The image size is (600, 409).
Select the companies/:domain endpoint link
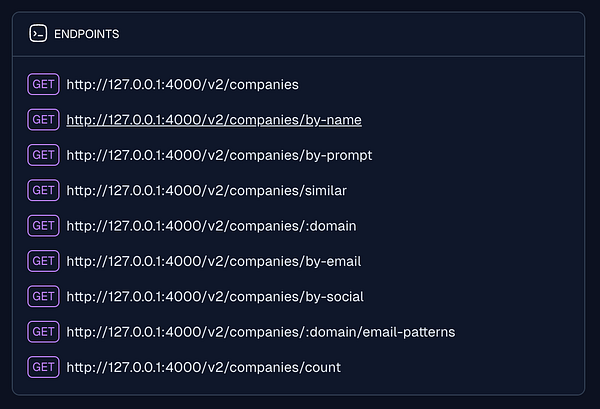[x=210, y=226]
